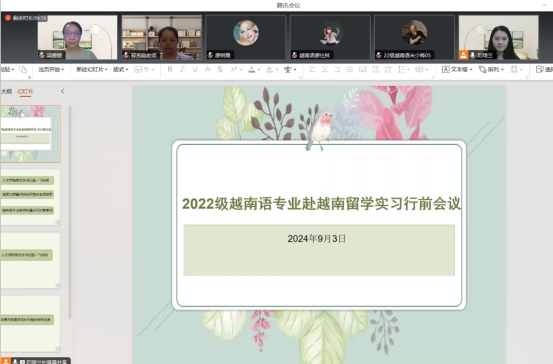Click the text shadow A icon
Screen dimensions: 553x364
coord(208,69)
